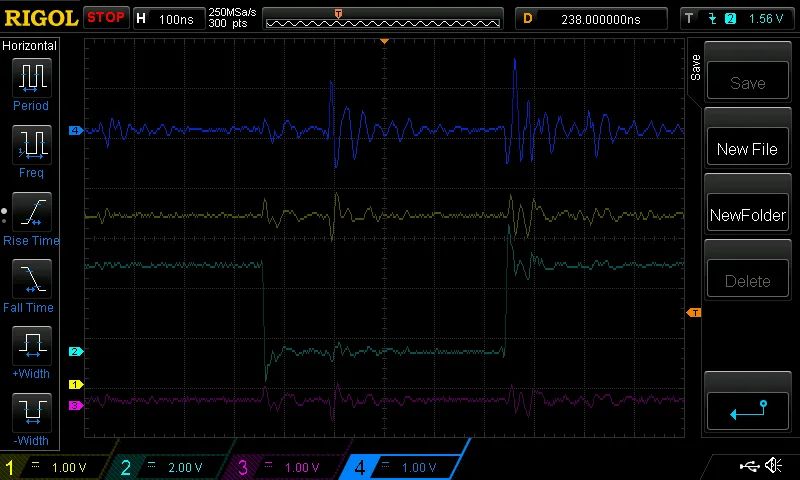The height and width of the screenshot is (480, 800).
Task: Select the -Width measurement icon
Action: tap(32, 412)
